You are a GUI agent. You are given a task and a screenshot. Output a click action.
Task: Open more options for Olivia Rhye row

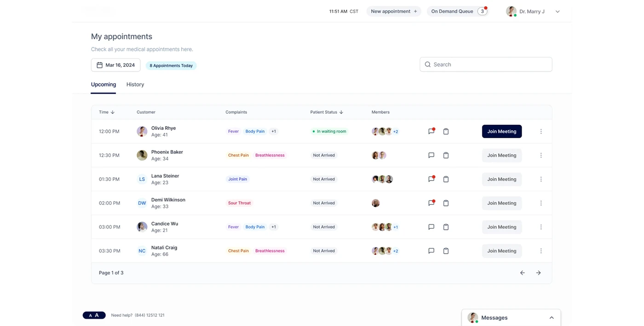(541, 131)
